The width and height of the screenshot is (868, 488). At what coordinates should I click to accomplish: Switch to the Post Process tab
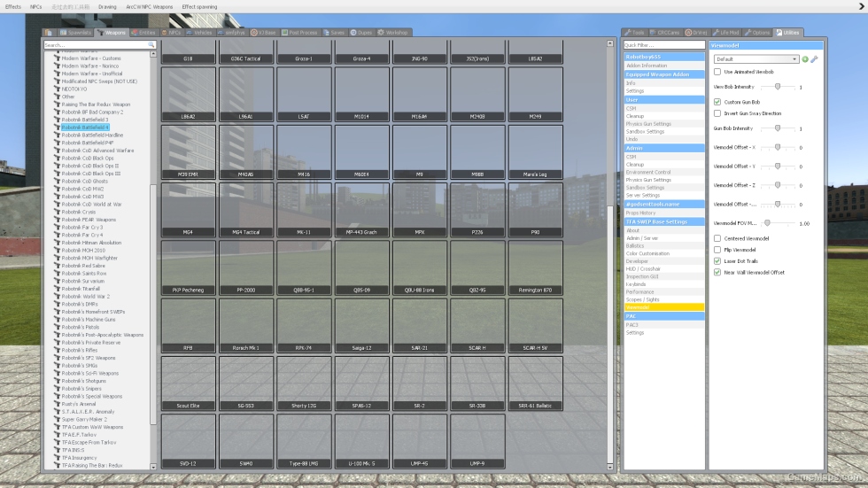(x=299, y=33)
